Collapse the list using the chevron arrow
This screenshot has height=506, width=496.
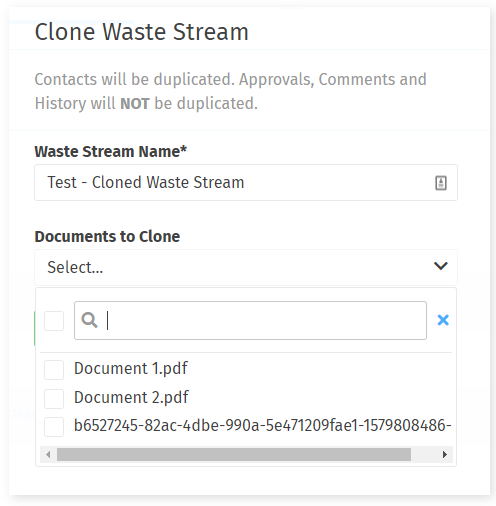pos(440,266)
